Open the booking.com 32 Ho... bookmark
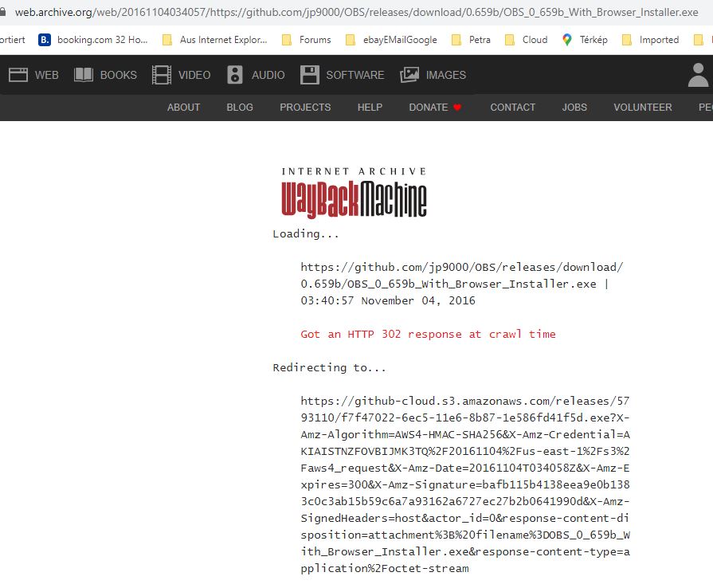This screenshot has height=588, width=713. [x=92, y=40]
